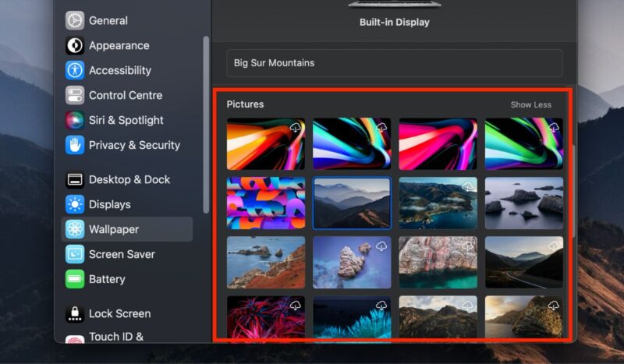
Task: Open the Lock Screen icon
Action: pos(75,314)
